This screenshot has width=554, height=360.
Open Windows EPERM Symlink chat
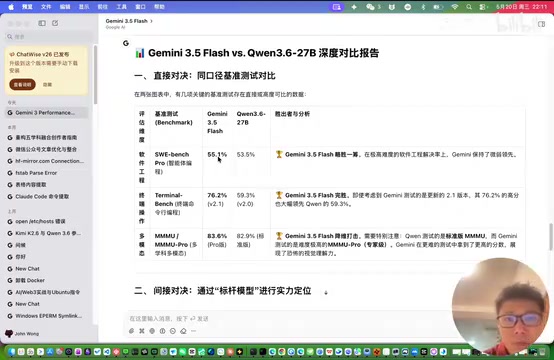point(47,316)
